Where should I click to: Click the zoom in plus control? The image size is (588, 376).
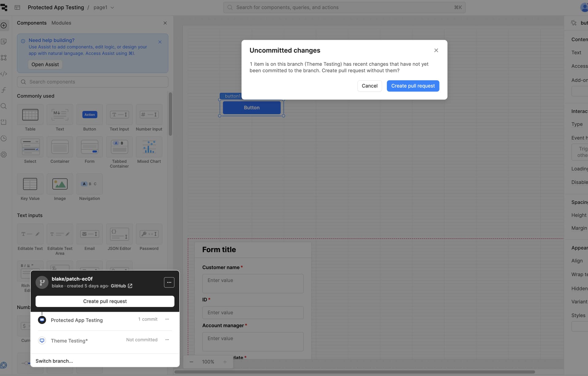click(x=225, y=362)
